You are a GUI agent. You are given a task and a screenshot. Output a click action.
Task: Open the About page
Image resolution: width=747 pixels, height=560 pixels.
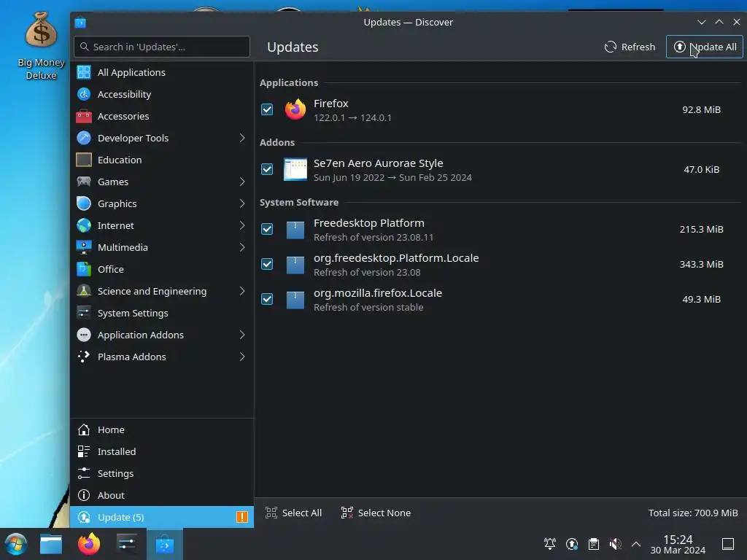[x=162, y=496]
